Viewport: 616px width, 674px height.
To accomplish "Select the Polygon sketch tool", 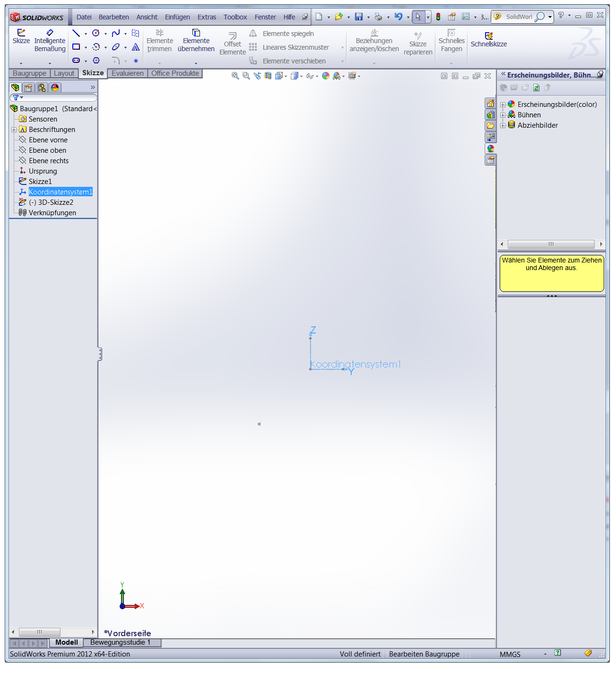I will (x=96, y=61).
